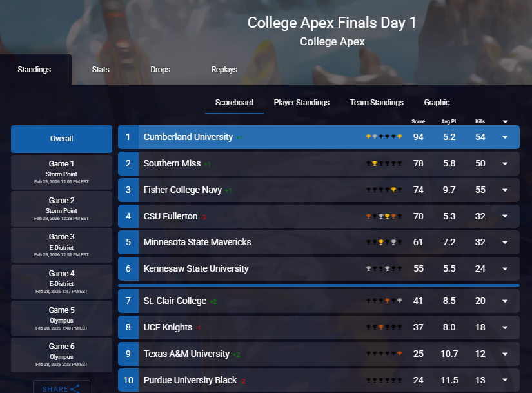Viewport: 532px width, 393px height.
Task: Expand the St. Clair College row
Action: (505, 301)
